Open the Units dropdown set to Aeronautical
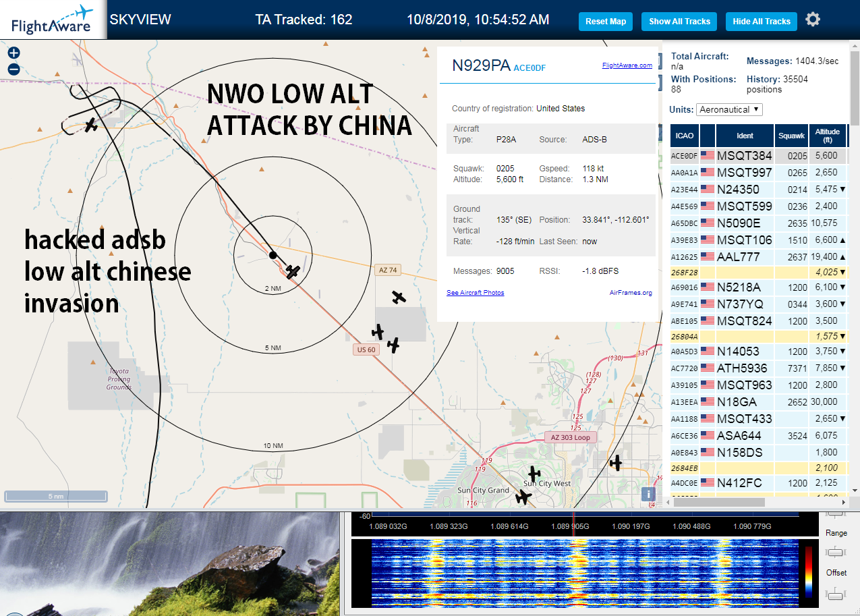Image resolution: width=860 pixels, height=616 pixels. coord(730,109)
